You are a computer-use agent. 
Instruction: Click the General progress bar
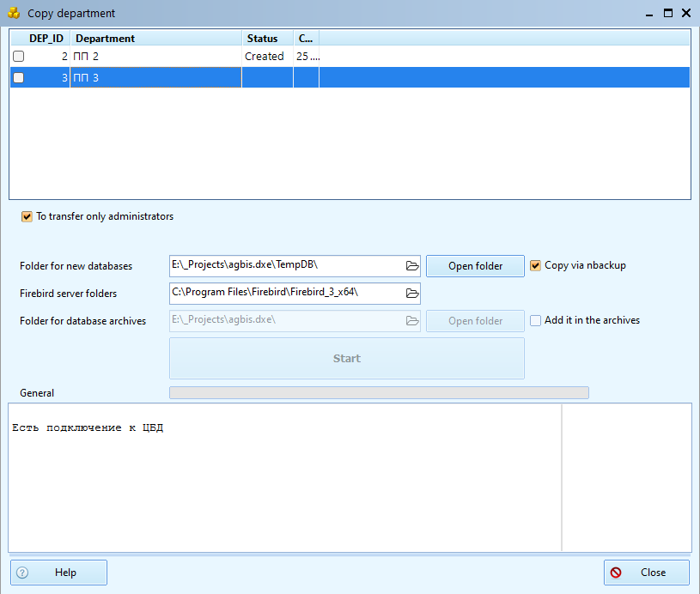pyautogui.click(x=379, y=393)
